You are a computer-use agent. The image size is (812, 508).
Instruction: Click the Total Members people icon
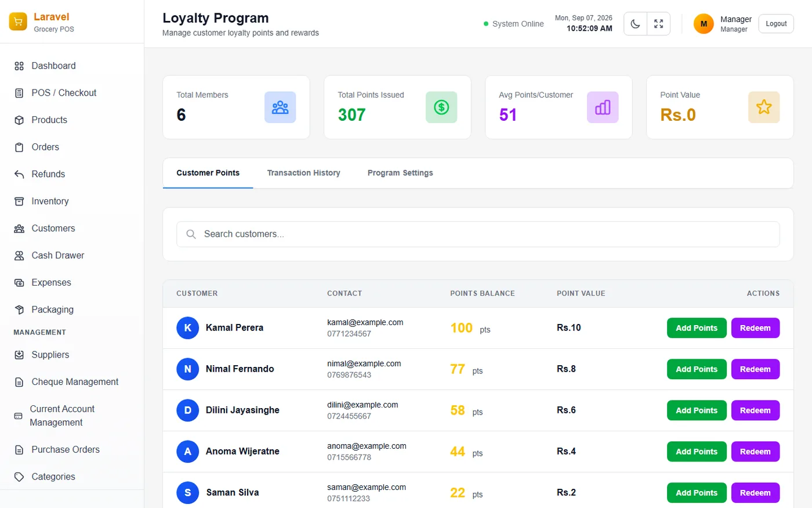[280, 107]
